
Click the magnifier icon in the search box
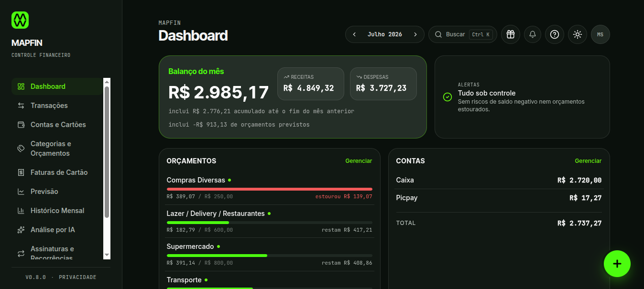(x=438, y=34)
